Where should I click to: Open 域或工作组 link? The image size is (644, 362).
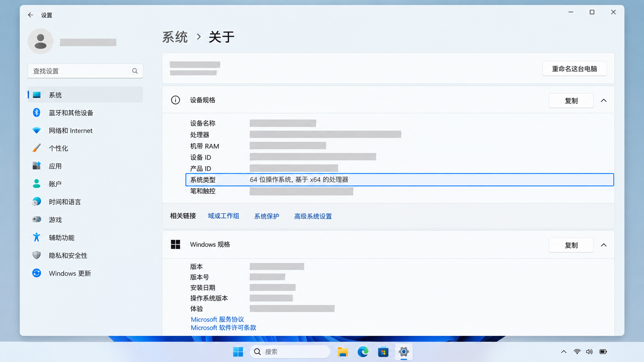coord(224,216)
